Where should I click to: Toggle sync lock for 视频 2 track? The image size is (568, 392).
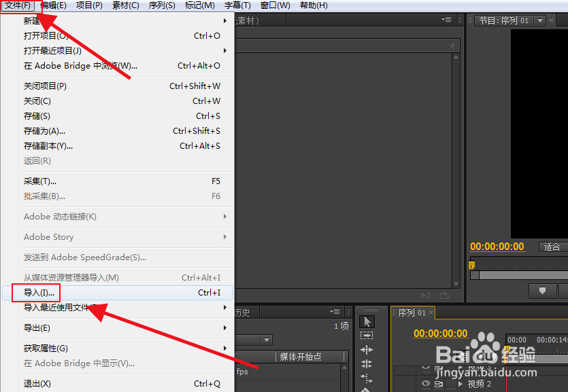click(x=439, y=384)
